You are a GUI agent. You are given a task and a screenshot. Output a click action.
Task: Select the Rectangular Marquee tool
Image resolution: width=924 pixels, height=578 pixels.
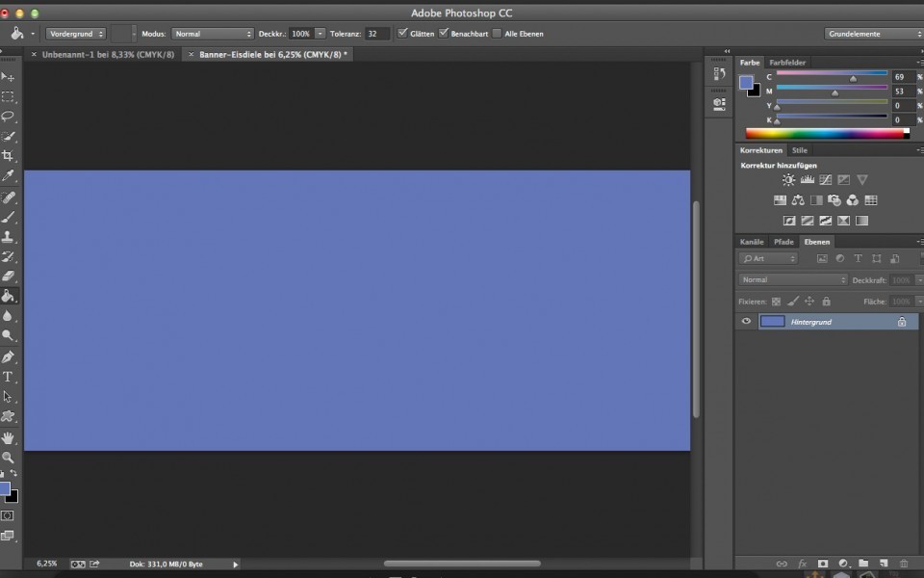click(8, 96)
